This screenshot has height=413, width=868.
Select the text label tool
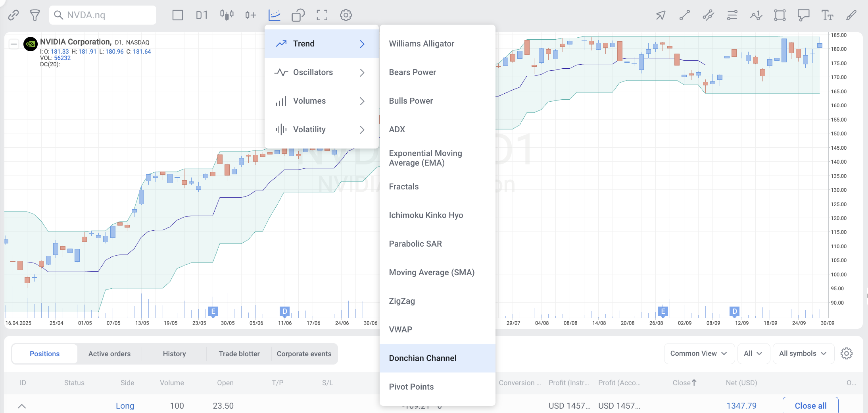pos(828,15)
